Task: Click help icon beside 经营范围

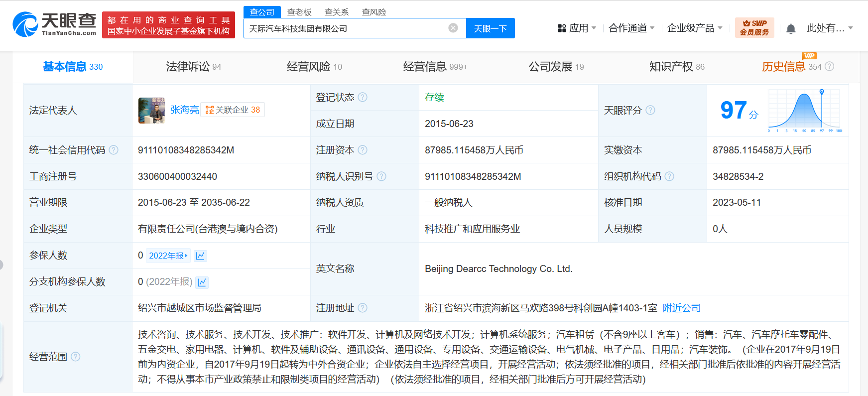Action: pyautogui.click(x=76, y=357)
